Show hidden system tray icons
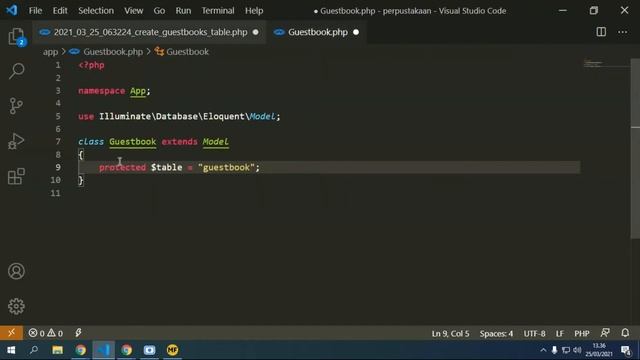Image resolution: width=640 pixels, height=360 pixels. pyautogui.click(x=543, y=350)
